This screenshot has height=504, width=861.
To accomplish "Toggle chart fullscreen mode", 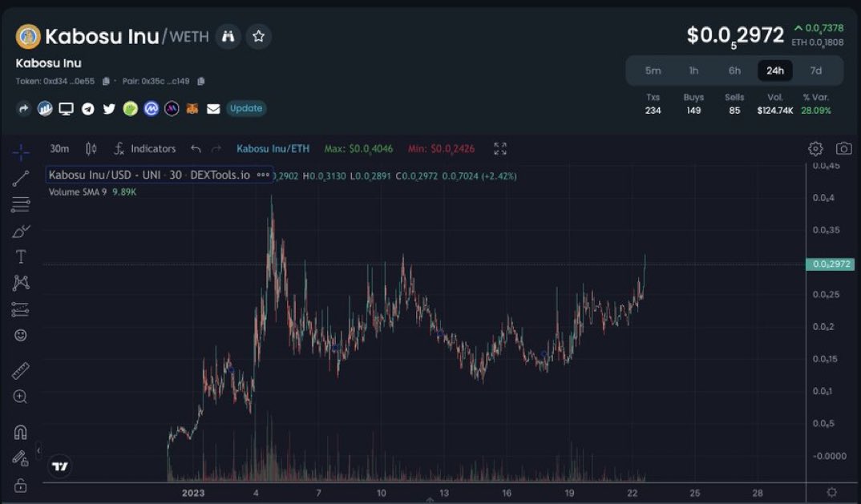I will (499, 149).
